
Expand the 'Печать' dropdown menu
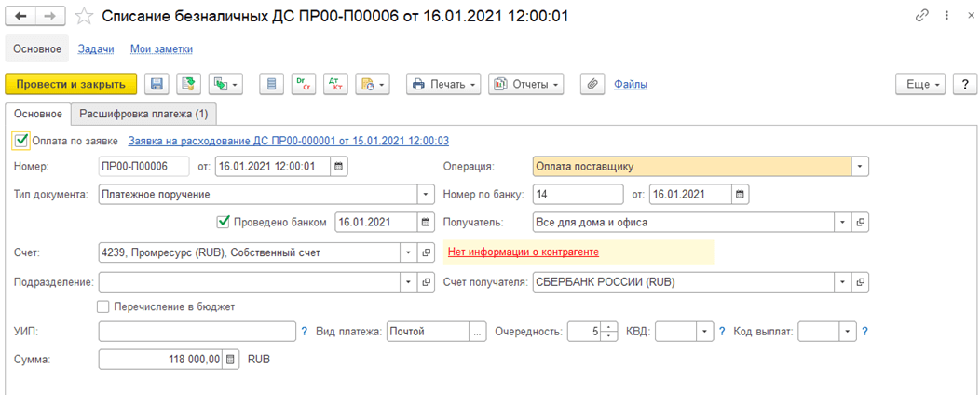(446, 85)
